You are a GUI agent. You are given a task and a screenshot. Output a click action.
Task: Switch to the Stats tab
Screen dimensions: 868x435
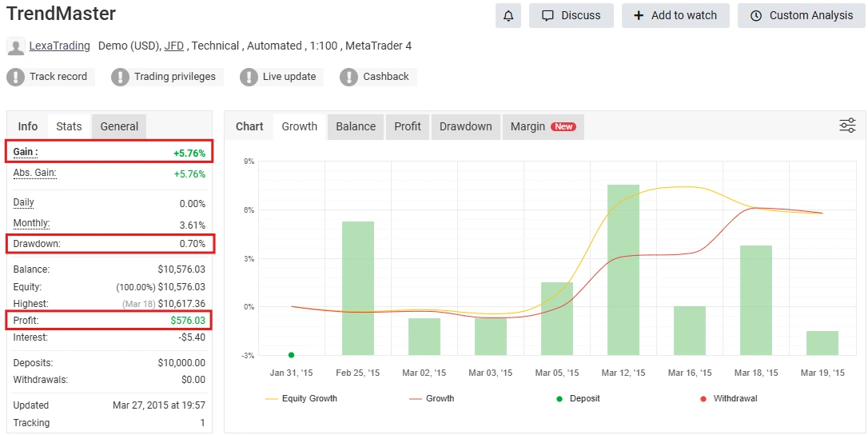point(69,126)
